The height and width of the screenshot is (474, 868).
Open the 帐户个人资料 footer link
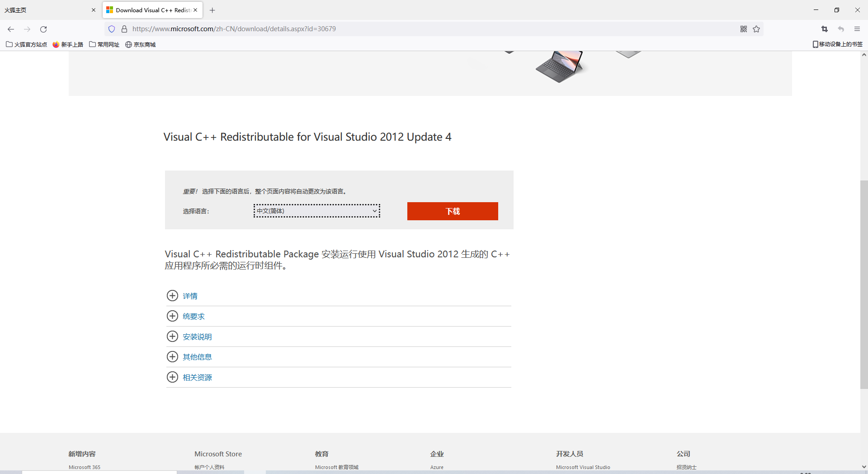pyautogui.click(x=209, y=467)
